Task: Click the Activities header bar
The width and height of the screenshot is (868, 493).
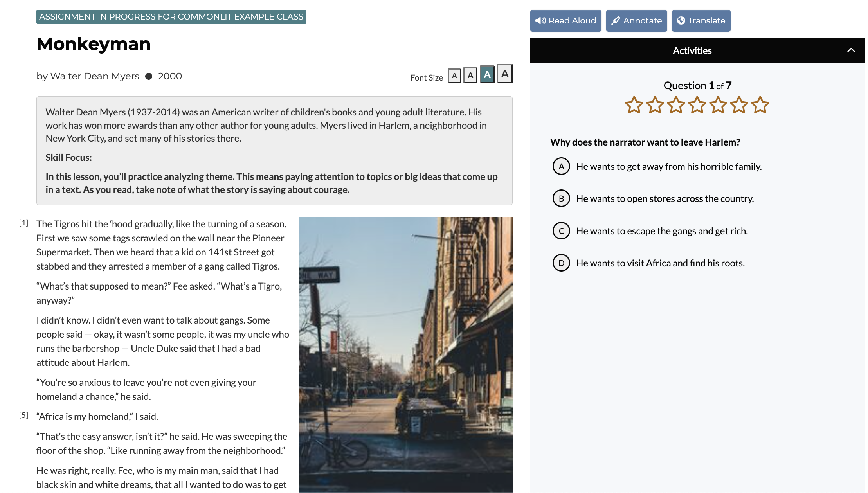Action: 692,50
